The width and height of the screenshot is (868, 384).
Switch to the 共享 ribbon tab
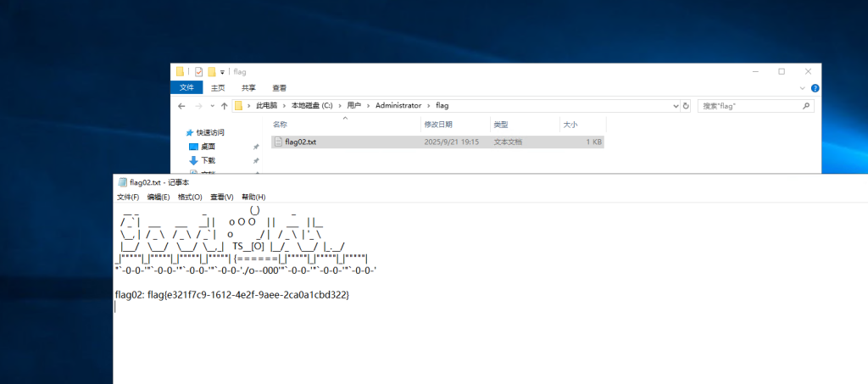tap(248, 87)
